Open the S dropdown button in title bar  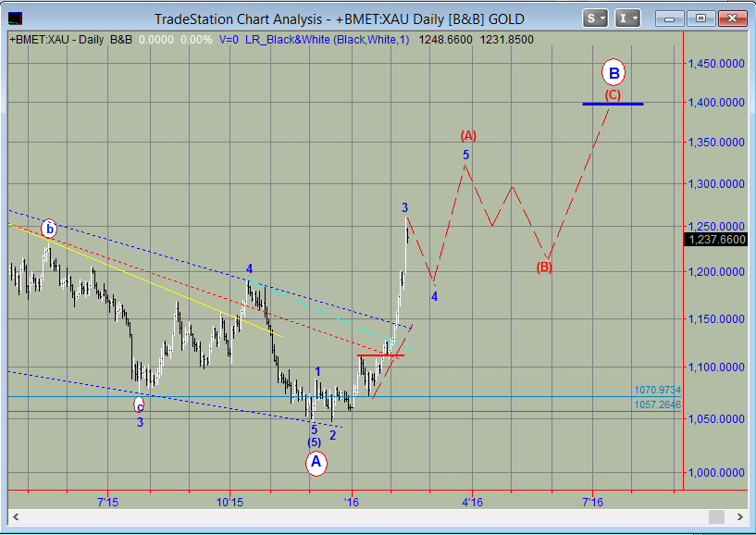pos(595,19)
